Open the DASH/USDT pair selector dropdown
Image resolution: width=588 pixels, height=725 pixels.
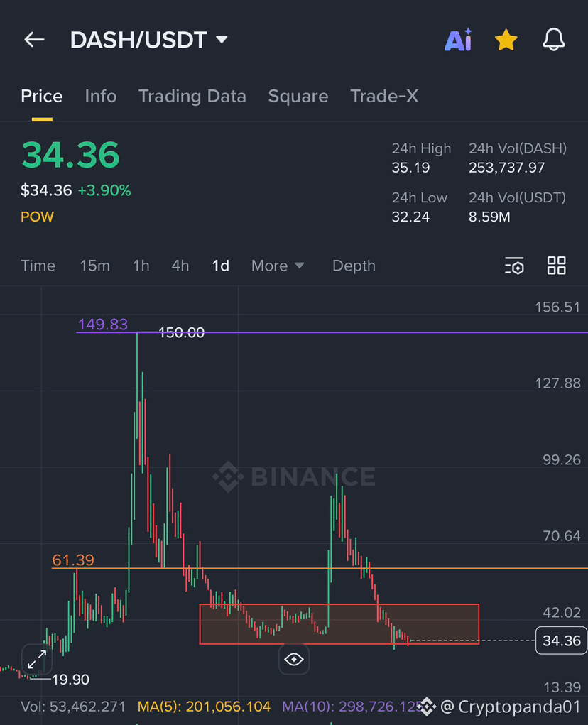pos(149,40)
